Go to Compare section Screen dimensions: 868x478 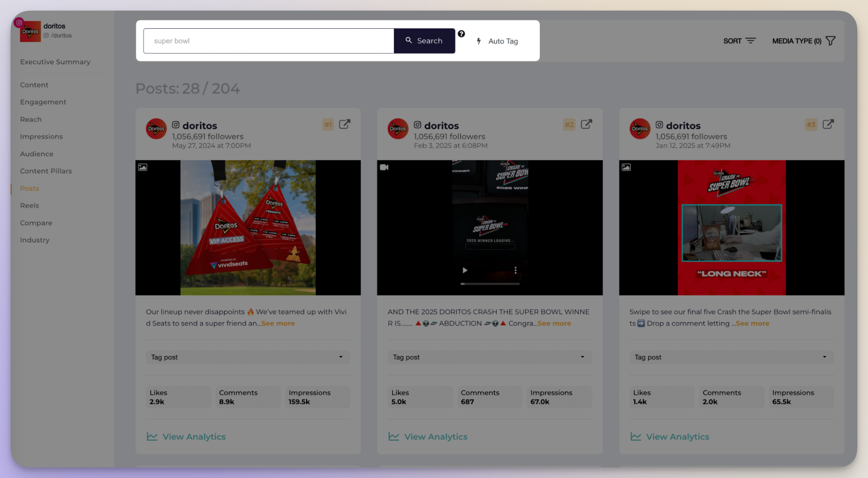[x=36, y=223]
